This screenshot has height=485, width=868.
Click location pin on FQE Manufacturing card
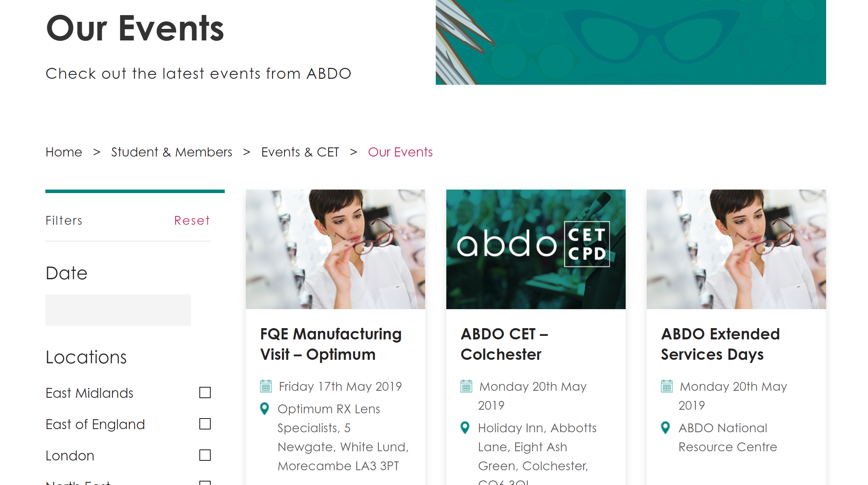[264, 409]
